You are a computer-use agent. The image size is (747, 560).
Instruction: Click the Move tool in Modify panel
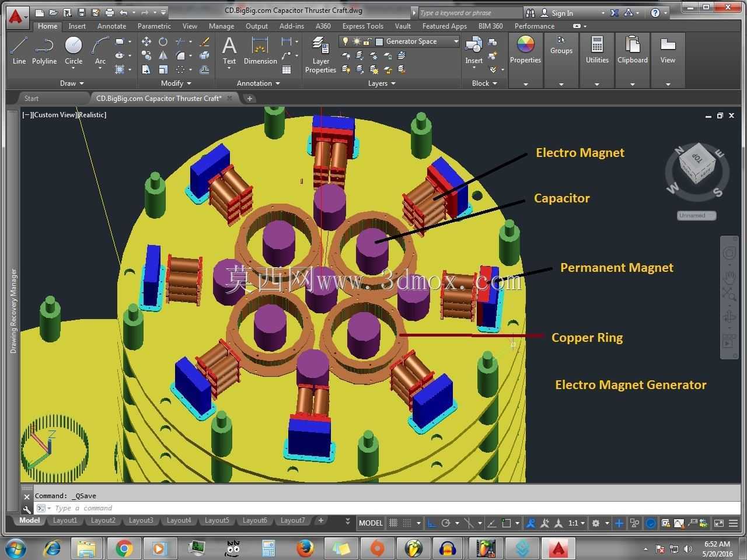pos(146,41)
